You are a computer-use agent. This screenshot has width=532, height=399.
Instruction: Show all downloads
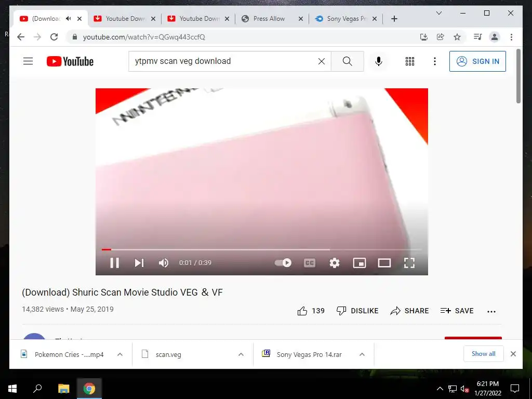(x=484, y=354)
